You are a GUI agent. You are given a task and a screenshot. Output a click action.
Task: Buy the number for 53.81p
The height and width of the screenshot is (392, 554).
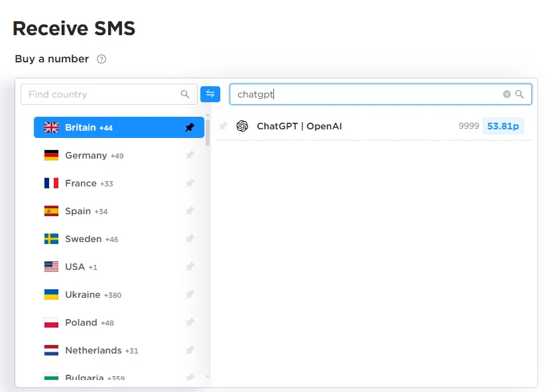pyautogui.click(x=503, y=126)
